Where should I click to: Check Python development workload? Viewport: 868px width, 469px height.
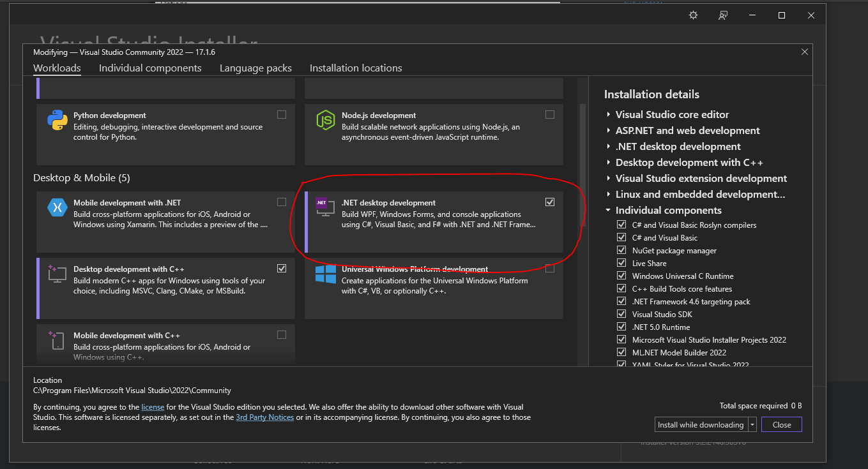pos(282,115)
